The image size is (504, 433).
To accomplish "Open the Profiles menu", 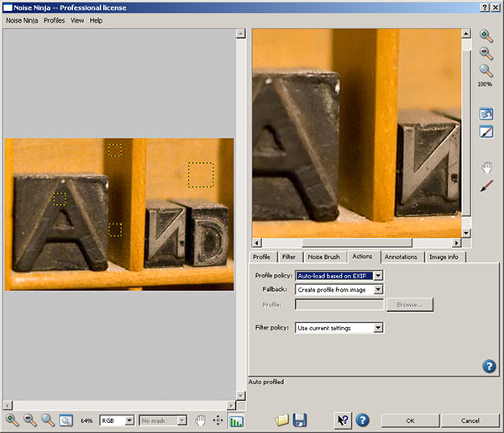I will click(54, 20).
